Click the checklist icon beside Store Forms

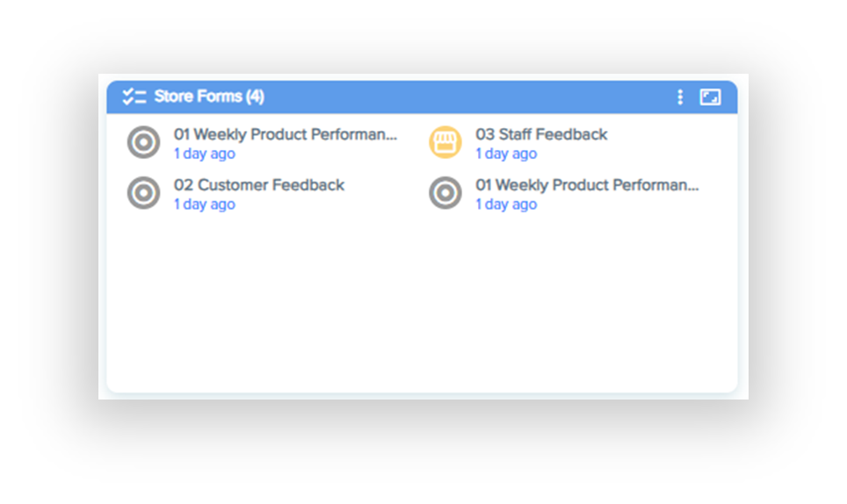click(134, 97)
